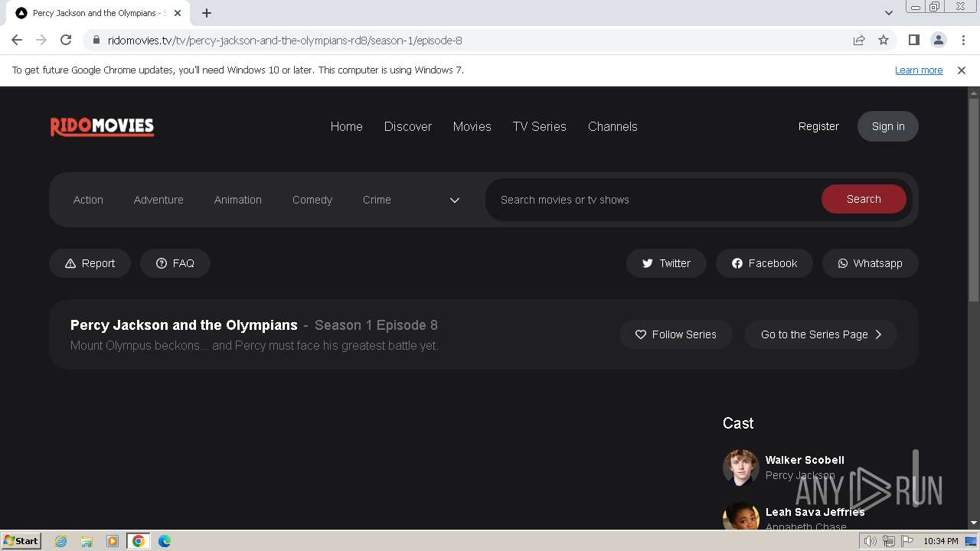Open Leah Sava Jeffries cast name

point(815,512)
